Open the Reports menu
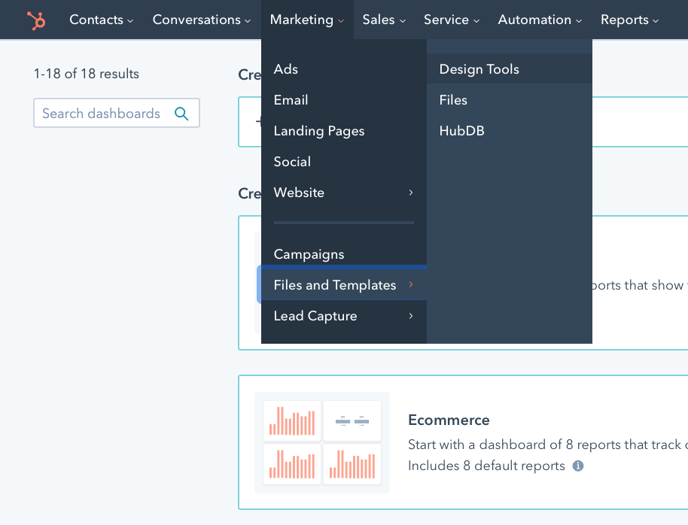The width and height of the screenshot is (688, 525). pos(630,20)
